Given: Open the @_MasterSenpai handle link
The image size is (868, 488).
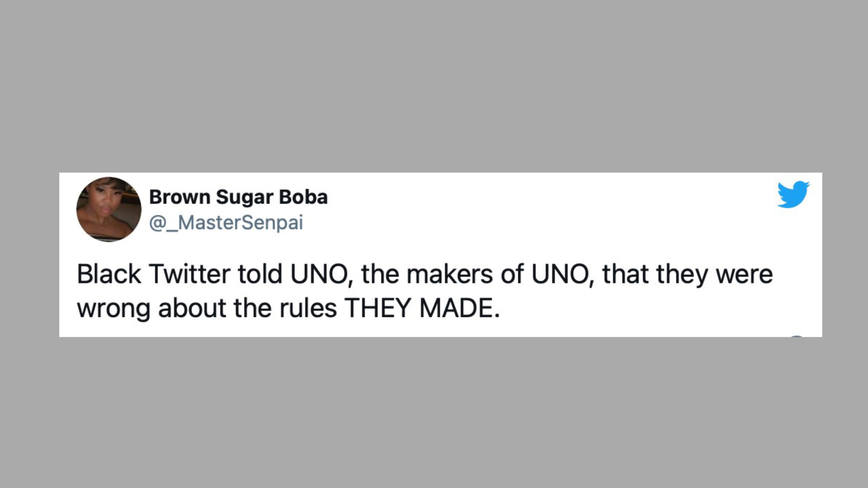Looking at the screenshot, I should tap(226, 223).
